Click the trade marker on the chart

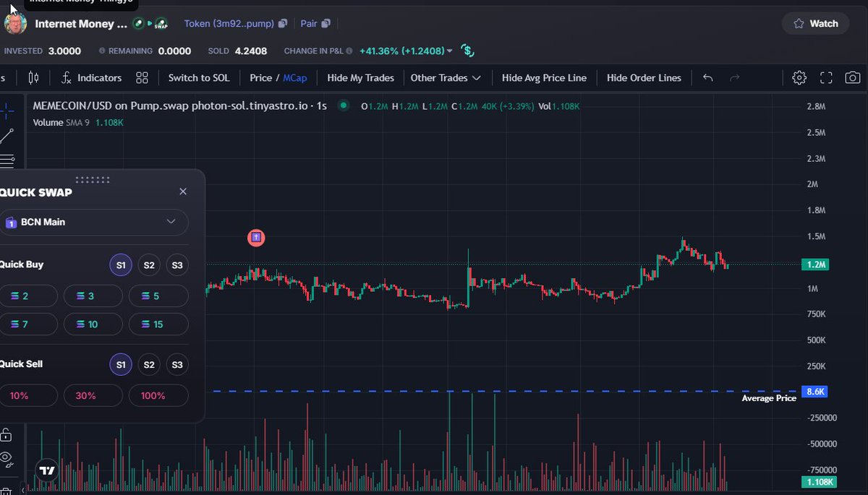point(256,237)
